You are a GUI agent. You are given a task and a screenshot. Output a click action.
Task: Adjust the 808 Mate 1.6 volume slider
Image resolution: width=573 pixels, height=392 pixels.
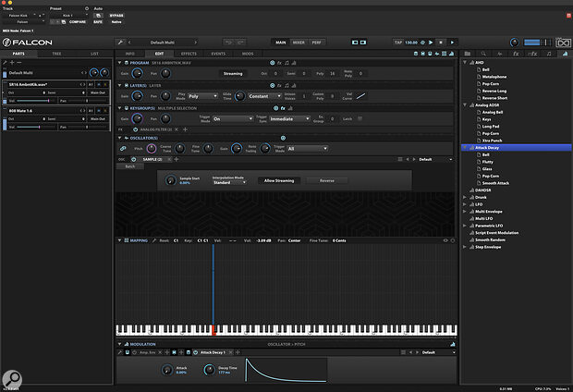tap(36, 127)
